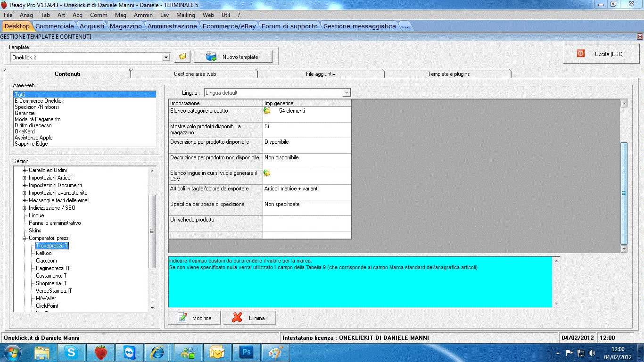Expand Impostazioni Documenti tree node
The height and width of the screenshot is (362, 644).
(25, 185)
